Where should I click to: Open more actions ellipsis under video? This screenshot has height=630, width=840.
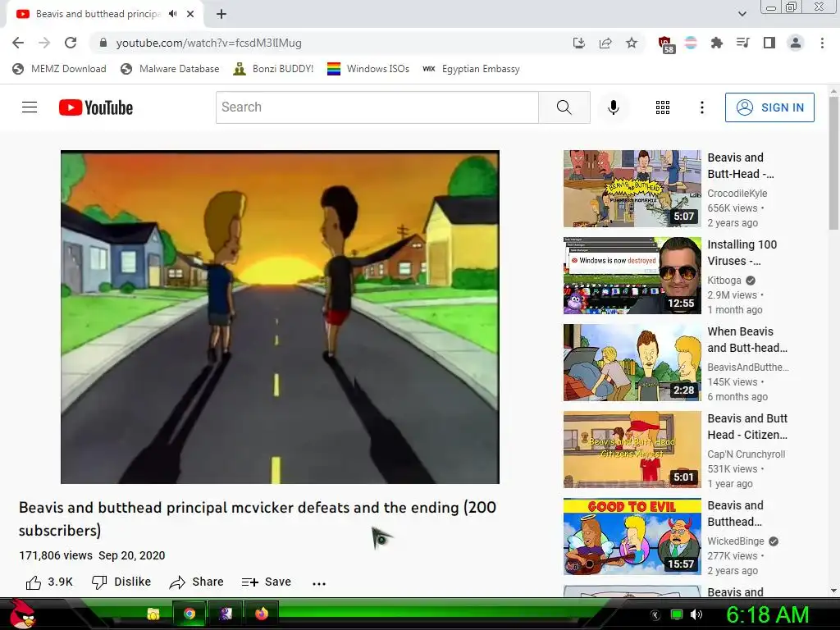click(319, 583)
